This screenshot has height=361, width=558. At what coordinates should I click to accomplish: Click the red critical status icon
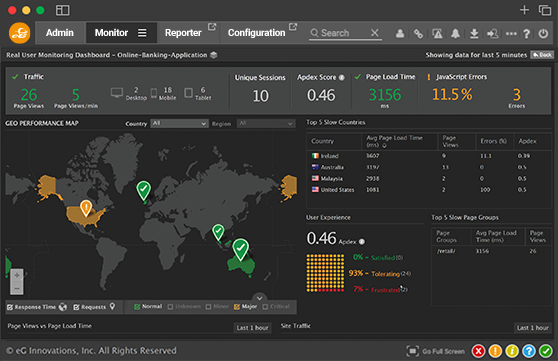tap(479, 351)
